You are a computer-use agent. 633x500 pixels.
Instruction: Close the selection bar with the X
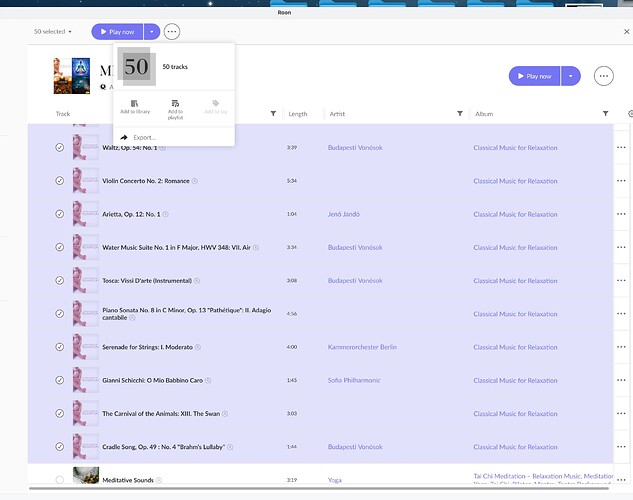tap(627, 31)
